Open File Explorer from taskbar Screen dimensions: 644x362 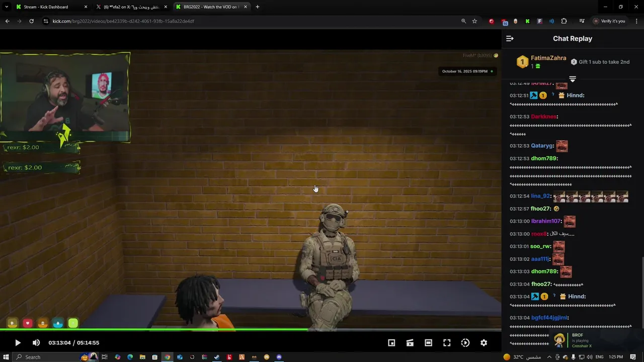pyautogui.click(x=142, y=357)
